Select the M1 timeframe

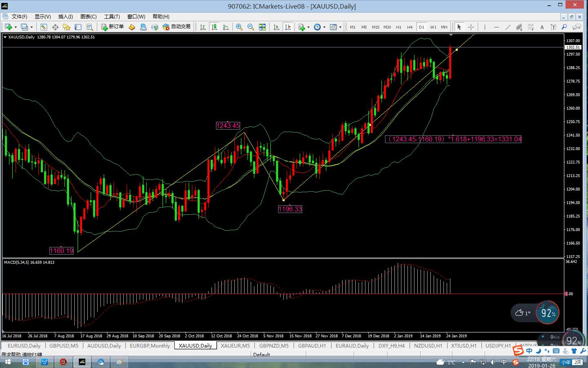353,27
